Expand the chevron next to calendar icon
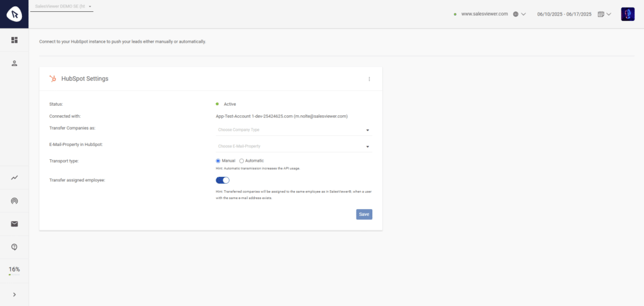 609,14
